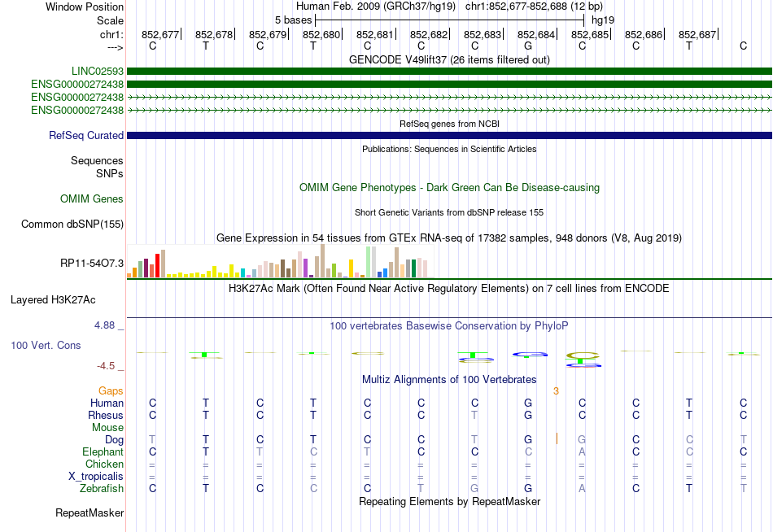Click the 852,677 position tick label

[160, 34]
